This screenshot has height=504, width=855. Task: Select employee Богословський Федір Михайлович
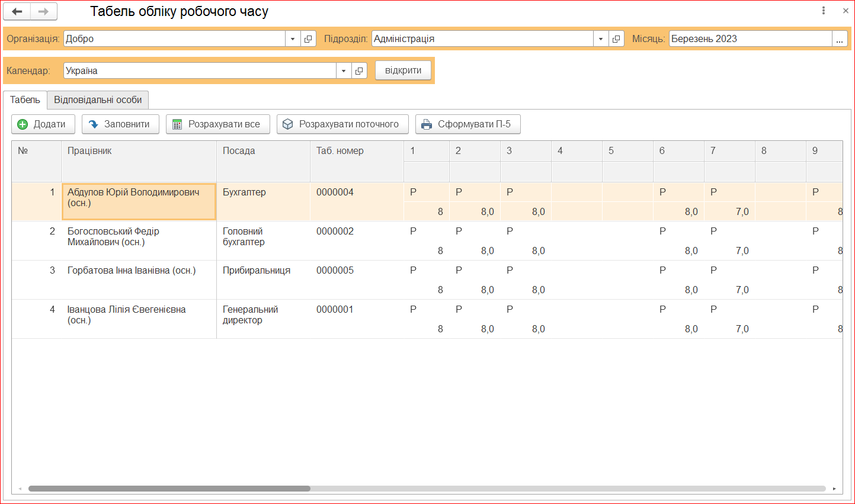pyautogui.click(x=139, y=240)
